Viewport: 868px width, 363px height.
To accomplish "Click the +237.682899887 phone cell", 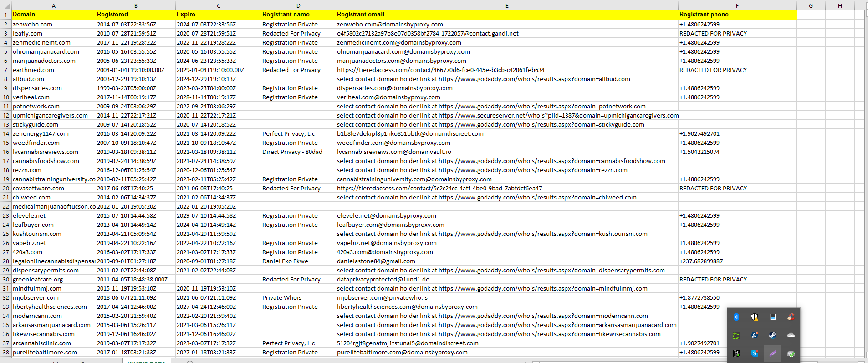I will point(737,261).
